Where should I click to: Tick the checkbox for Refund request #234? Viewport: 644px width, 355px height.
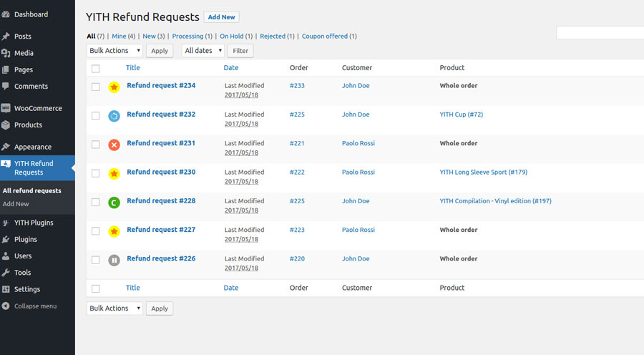96,87
